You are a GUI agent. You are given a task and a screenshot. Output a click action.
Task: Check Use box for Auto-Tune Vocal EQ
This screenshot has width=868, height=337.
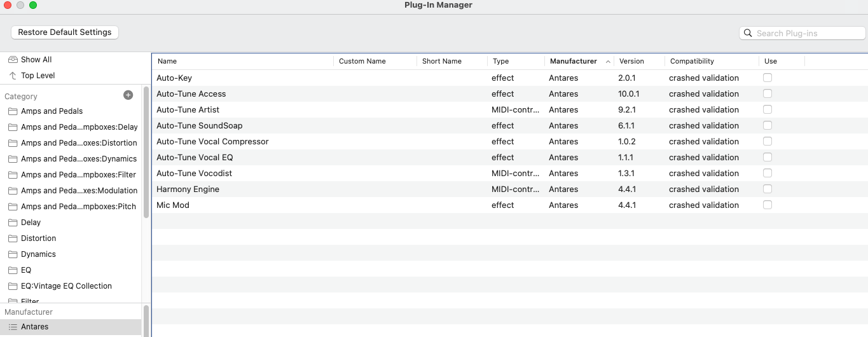[x=768, y=157]
